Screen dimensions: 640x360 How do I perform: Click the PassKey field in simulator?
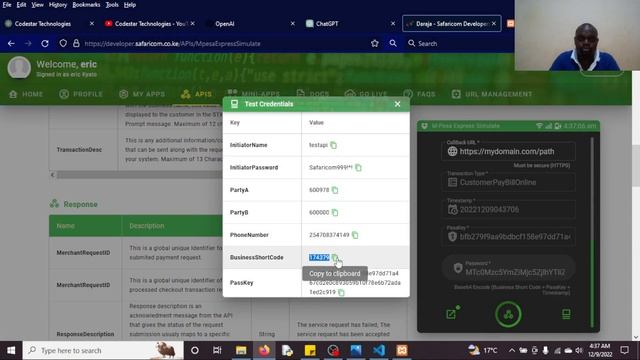click(x=509, y=236)
